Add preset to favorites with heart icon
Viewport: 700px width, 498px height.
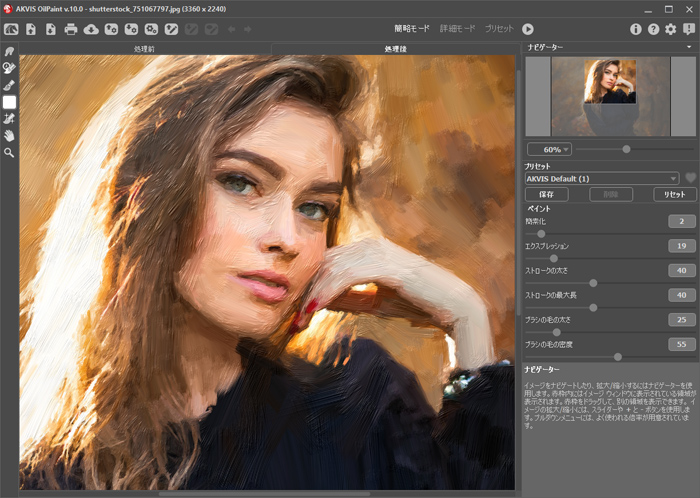[691, 178]
